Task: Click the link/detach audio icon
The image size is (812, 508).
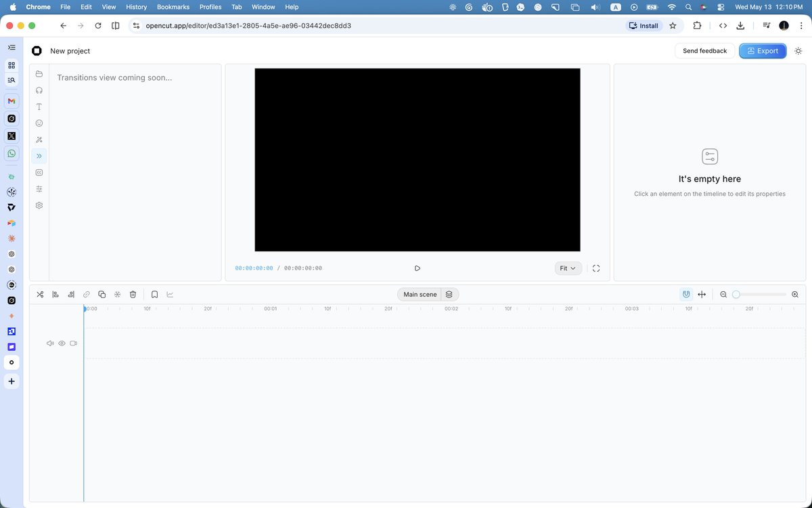Action: (x=87, y=294)
